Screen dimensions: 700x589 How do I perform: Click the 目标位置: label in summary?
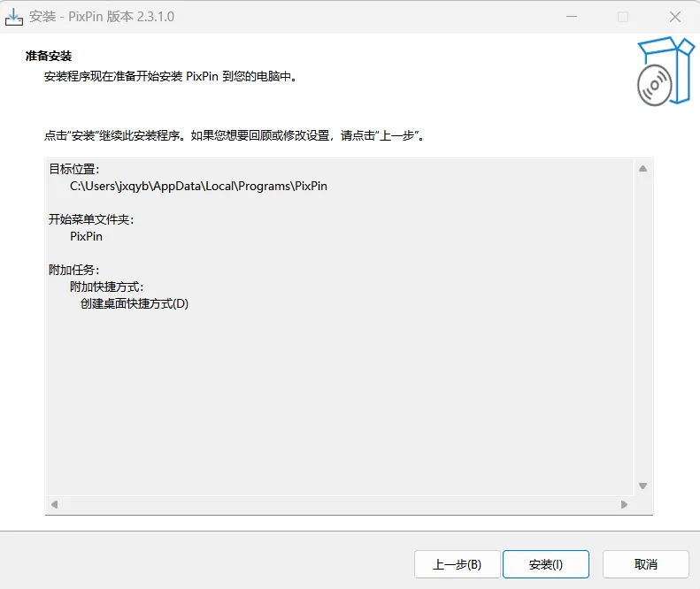[x=74, y=169]
